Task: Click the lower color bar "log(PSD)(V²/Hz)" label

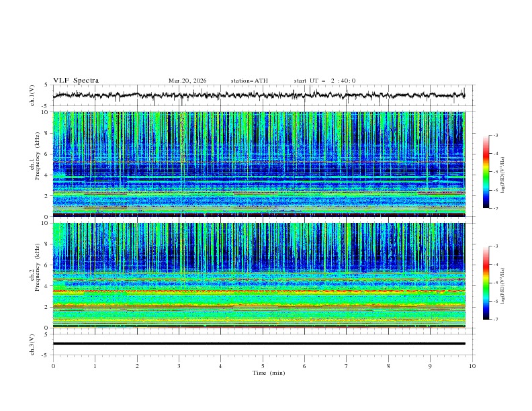Action: coord(502,285)
